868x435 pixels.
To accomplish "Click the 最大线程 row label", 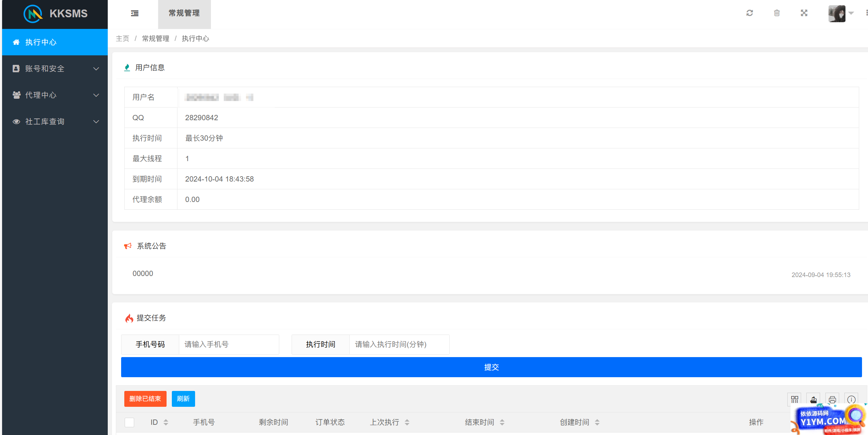I will [x=147, y=159].
